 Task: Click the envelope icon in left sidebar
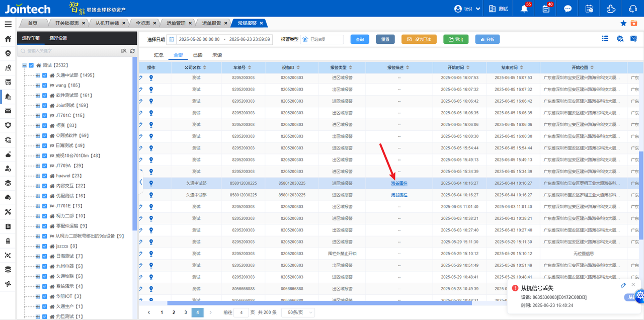(x=8, y=111)
